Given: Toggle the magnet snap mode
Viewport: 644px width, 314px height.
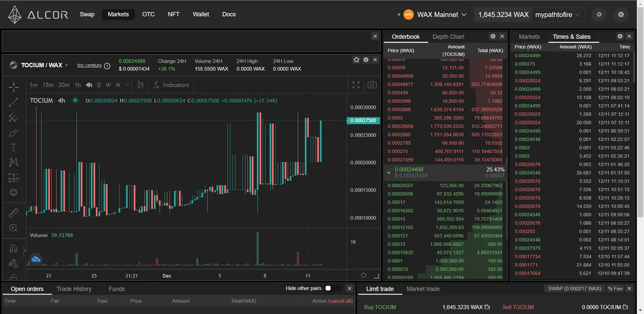Looking at the screenshot, I should click(14, 249).
